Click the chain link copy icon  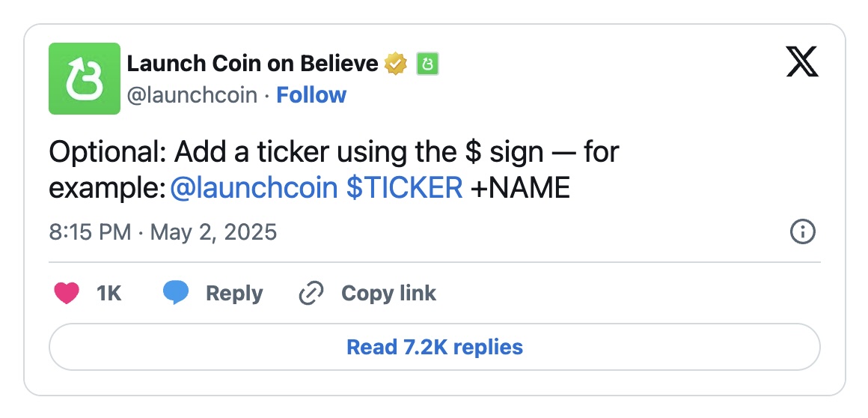pos(310,293)
